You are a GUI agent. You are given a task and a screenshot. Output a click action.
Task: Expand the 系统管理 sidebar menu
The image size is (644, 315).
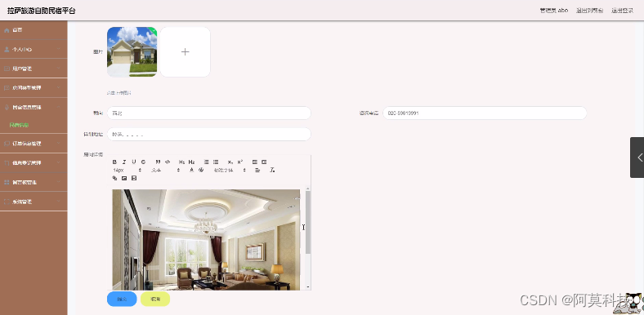[34, 202]
